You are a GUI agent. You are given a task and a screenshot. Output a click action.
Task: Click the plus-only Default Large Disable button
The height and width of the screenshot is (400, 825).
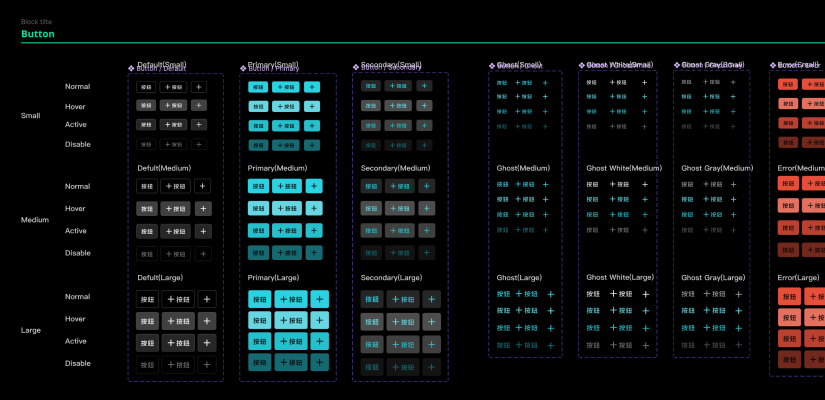pyautogui.click(x=207, y=365)
